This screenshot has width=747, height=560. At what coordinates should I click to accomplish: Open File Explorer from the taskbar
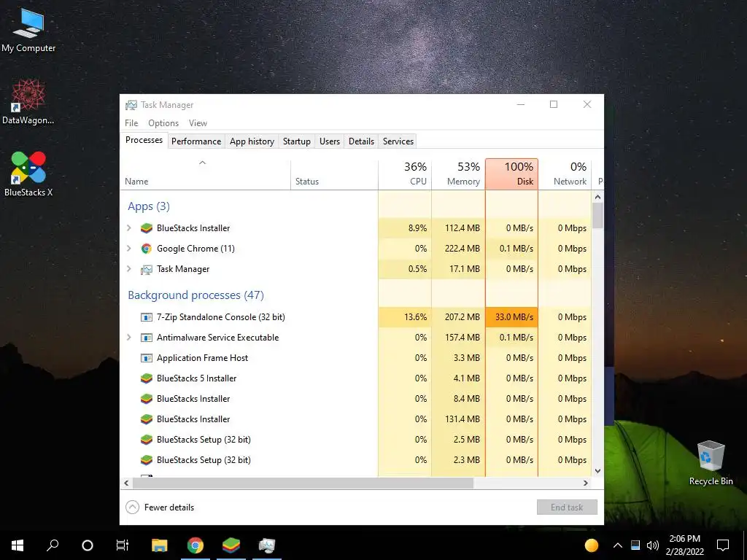point(160,545)
